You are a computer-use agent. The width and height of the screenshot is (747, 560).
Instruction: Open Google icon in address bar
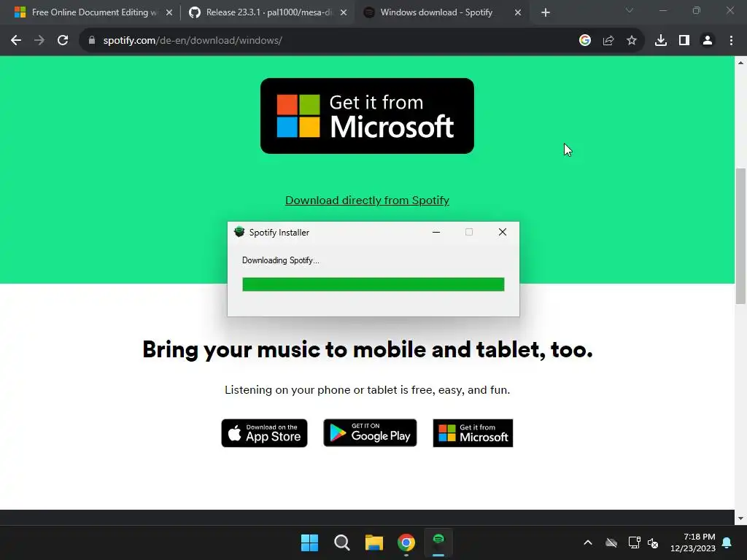coord(584,41)
